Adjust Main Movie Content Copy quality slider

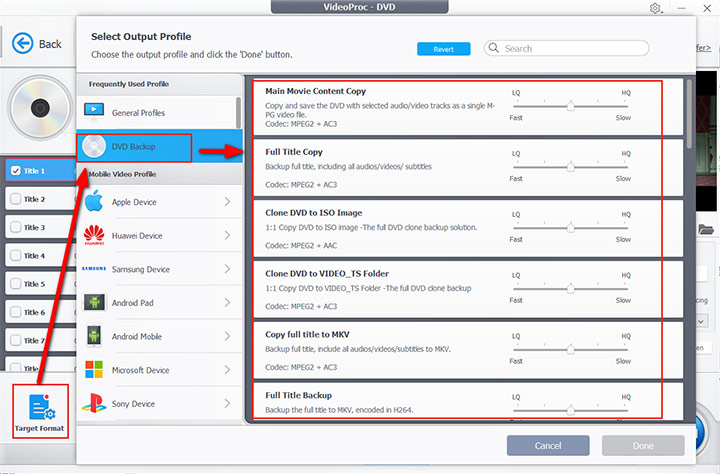point(570,106)
